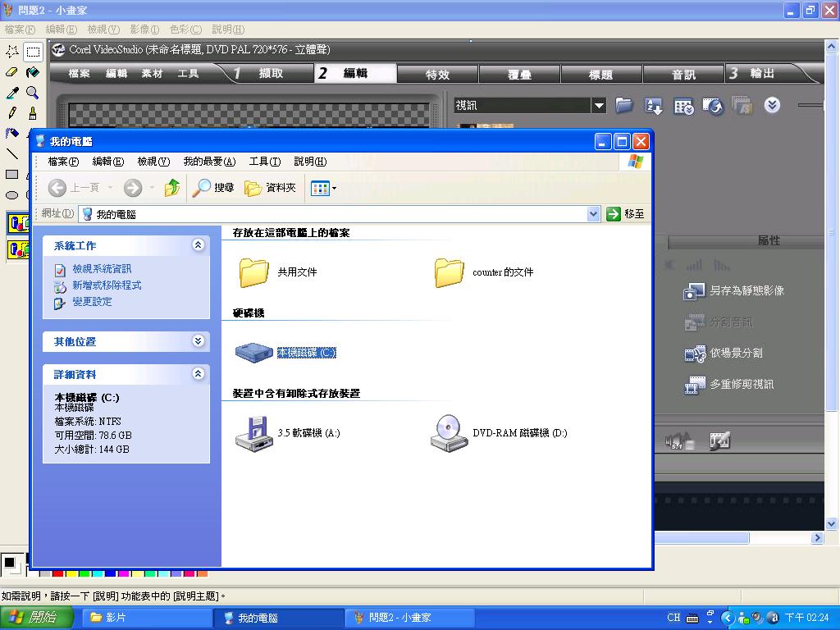
Task: Click the sort library icon in VideoStudio
Action: point(654,106)
